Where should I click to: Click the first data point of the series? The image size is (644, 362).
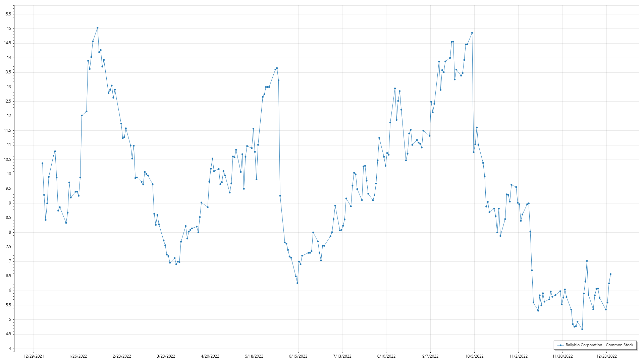click(43, 163)
